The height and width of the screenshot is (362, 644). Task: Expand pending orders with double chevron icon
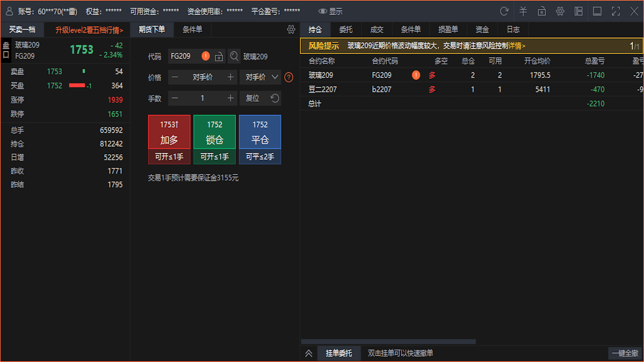click(x=309, y=353)
